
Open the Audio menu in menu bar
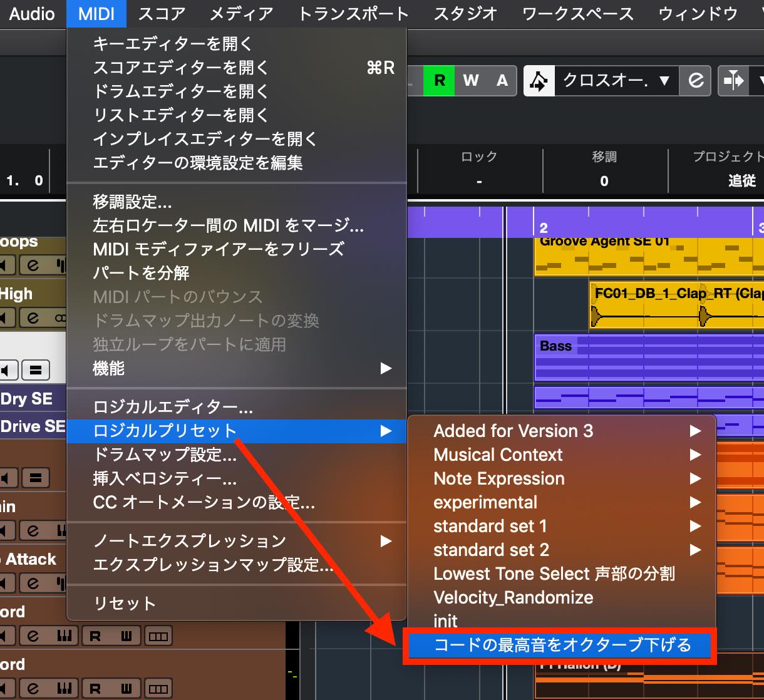pyautogui.click(x=32, y=13)
